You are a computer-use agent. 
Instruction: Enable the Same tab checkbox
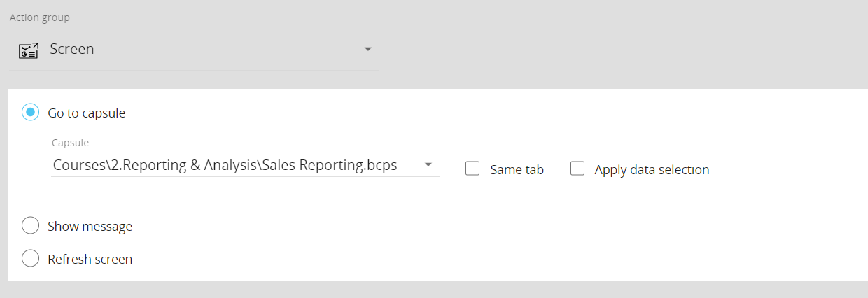pos(472,169)
